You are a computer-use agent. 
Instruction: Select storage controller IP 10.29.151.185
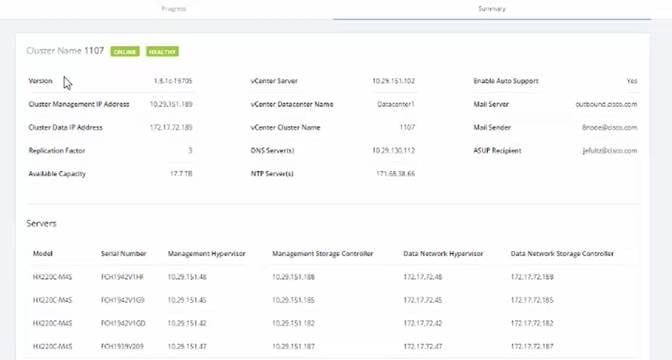[293, 300]
